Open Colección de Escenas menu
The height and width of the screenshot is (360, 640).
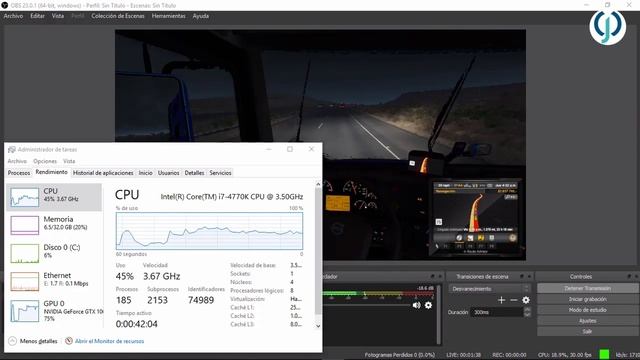coord(118,16)
